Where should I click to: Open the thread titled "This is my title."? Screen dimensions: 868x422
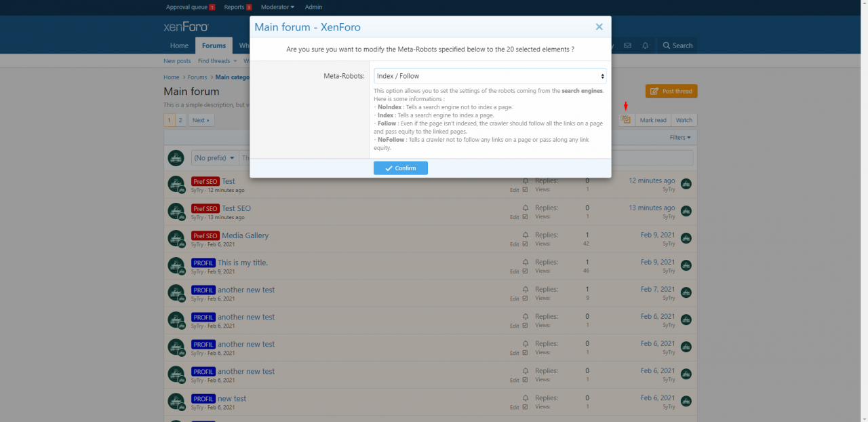243,263
